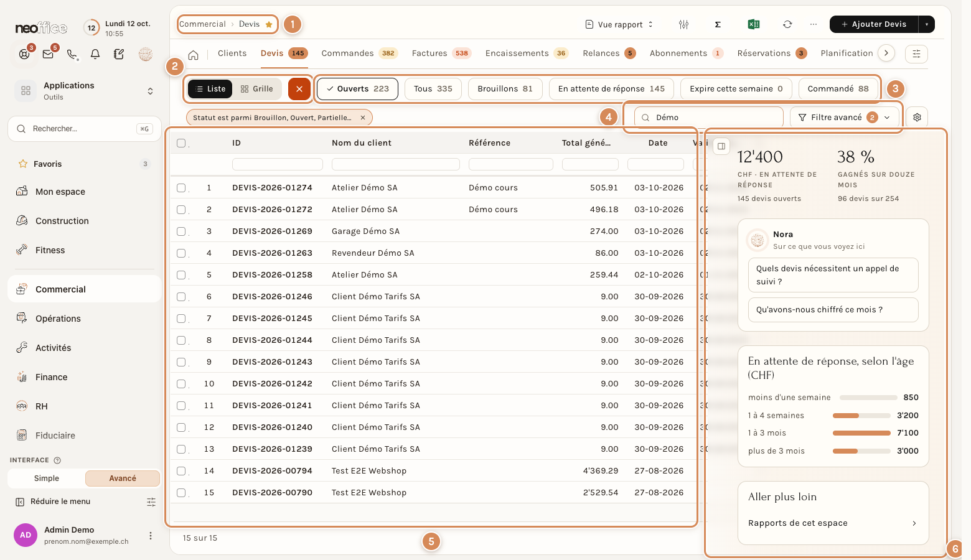971x560 pixels.
Task: Switch to the Factures tab
Action: pyautogui.click(x=441, y=54)
